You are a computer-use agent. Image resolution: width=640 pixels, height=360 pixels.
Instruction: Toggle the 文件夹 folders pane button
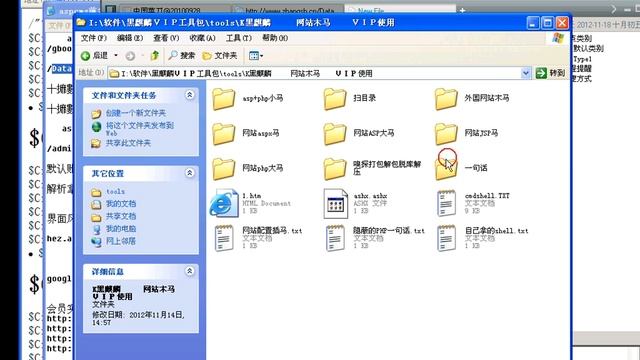[220, 56]
